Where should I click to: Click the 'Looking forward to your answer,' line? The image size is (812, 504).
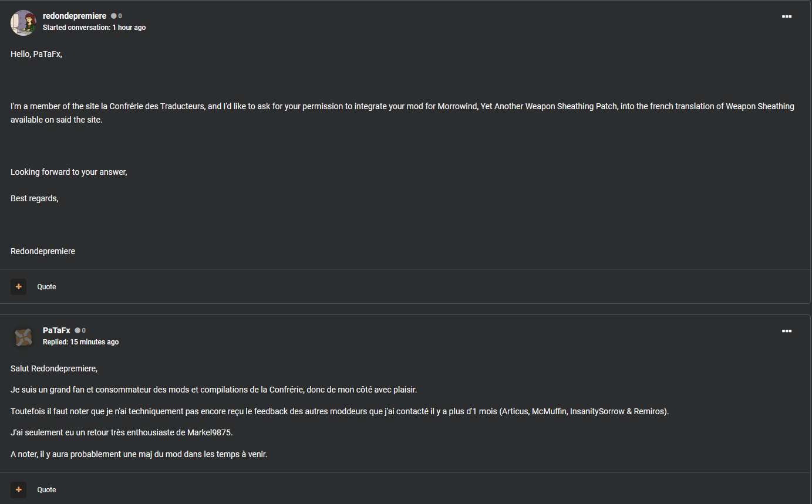(69, 172)
